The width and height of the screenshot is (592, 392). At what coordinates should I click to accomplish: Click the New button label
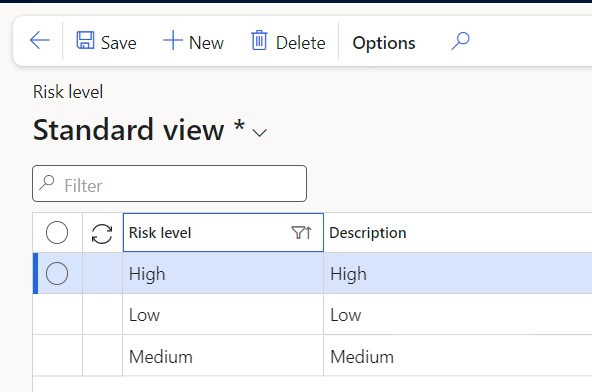coord(206,43)
